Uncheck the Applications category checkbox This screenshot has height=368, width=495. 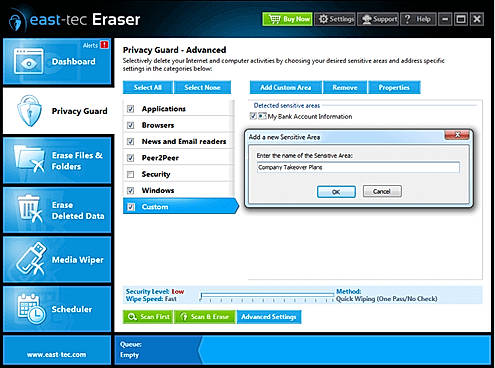click(131, 109)
